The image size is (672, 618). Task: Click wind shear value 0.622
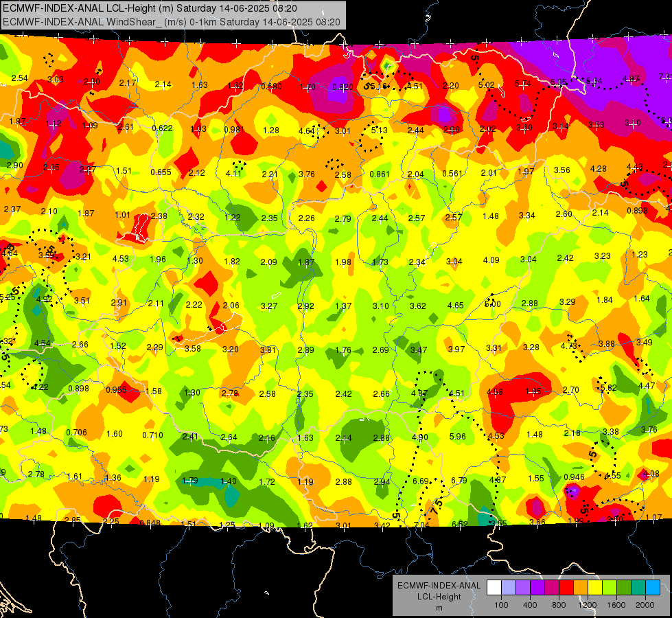point(163,128)
